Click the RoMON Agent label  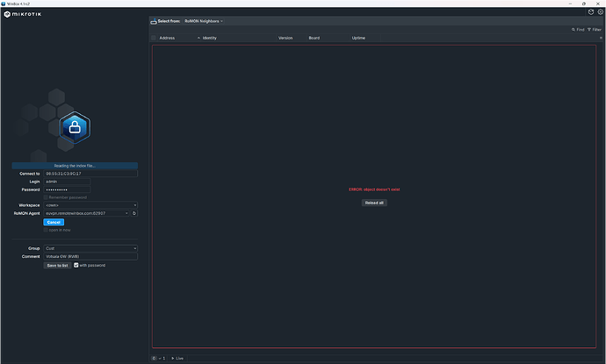26,213
